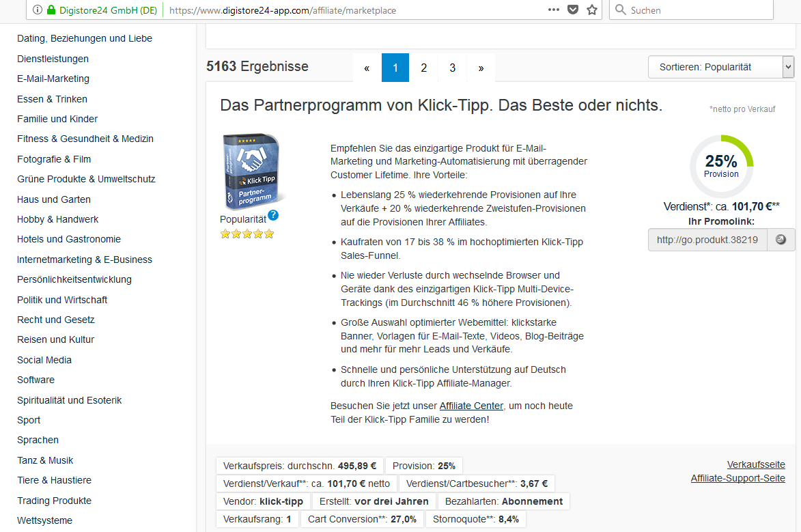Click the green padlock security icon

[53, 10]
